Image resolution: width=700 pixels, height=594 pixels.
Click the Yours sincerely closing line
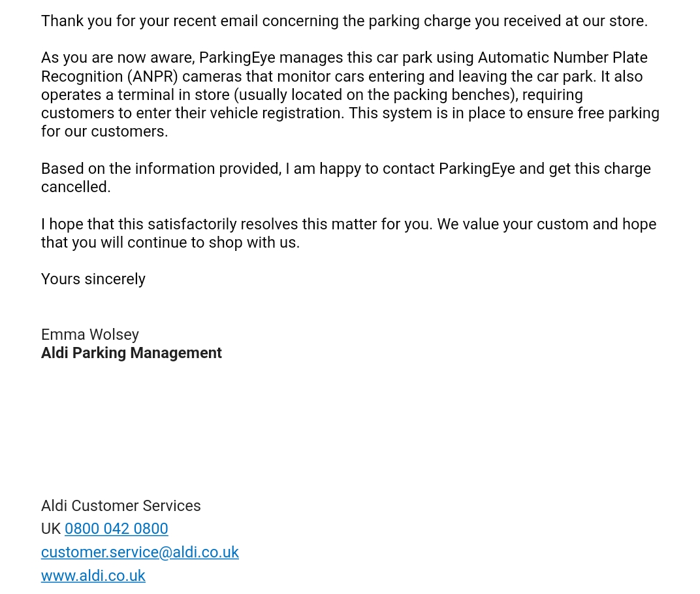[93, 279]
